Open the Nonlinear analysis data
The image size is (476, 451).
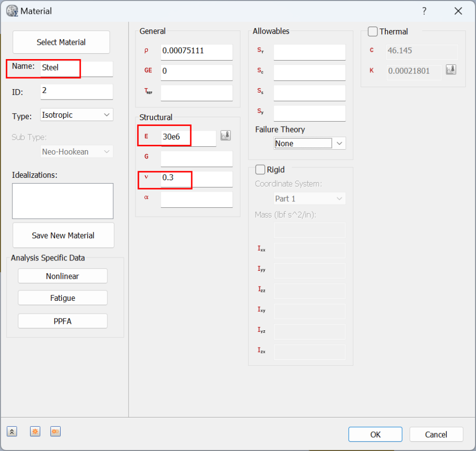click(x=63, y=276)
